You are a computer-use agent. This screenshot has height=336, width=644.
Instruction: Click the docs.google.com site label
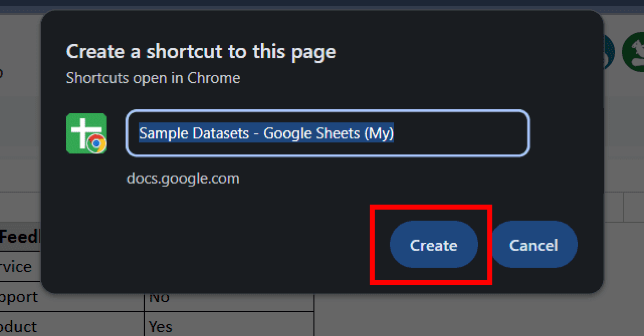(183, 178)
